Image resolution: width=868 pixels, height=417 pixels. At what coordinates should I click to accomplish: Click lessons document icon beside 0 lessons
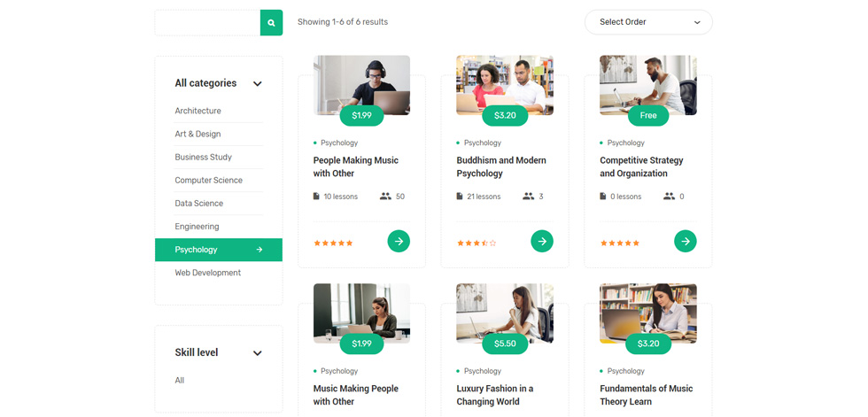coord(603,197)
